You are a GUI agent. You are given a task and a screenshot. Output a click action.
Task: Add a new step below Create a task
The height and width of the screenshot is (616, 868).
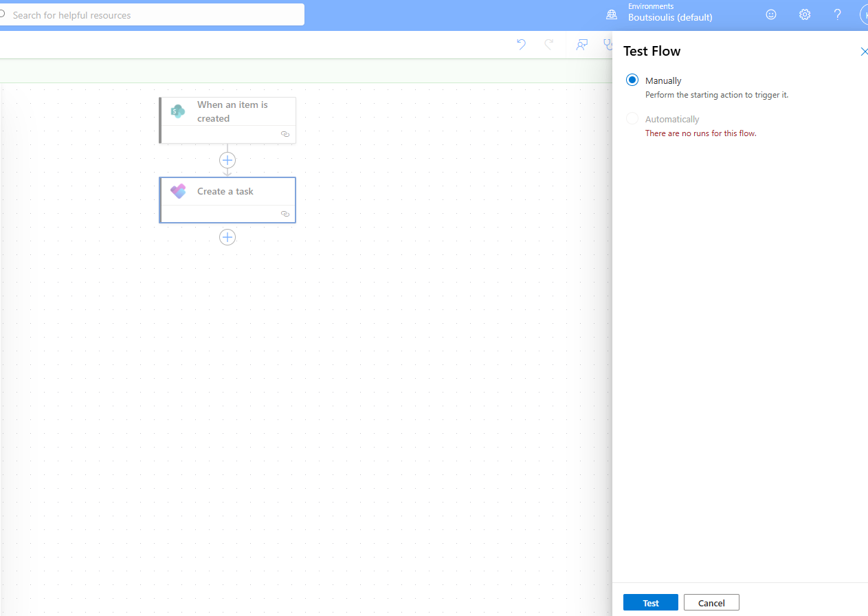coord(227,237)
